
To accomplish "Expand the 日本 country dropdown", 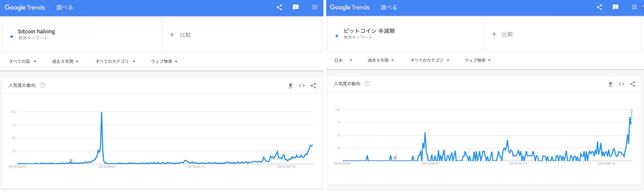I will tap(343, 60).
